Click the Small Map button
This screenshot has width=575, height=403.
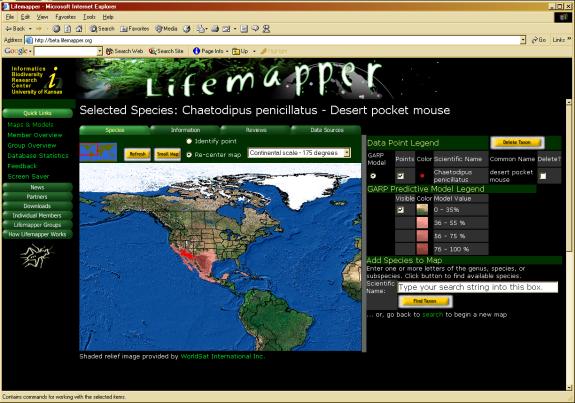168,154
